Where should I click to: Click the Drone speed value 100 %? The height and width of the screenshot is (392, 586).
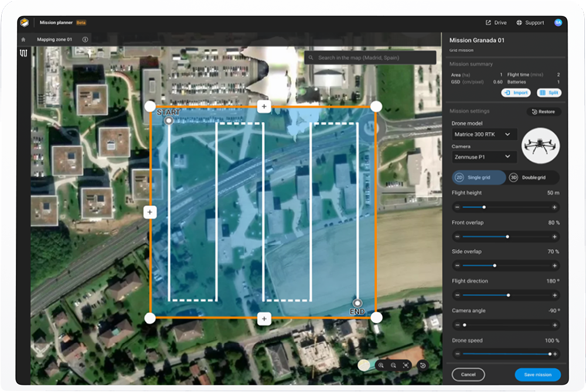[552, 340]
